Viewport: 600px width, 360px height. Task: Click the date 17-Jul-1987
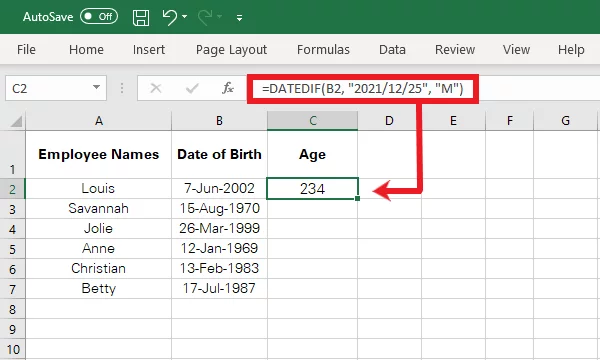(x=219, y=288)
